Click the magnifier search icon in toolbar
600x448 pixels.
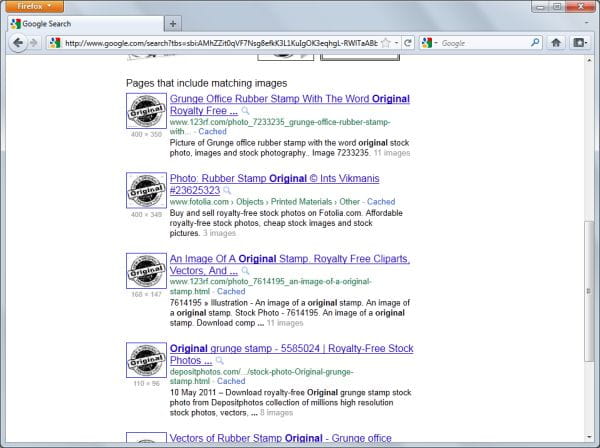click(x=535, y=42)
